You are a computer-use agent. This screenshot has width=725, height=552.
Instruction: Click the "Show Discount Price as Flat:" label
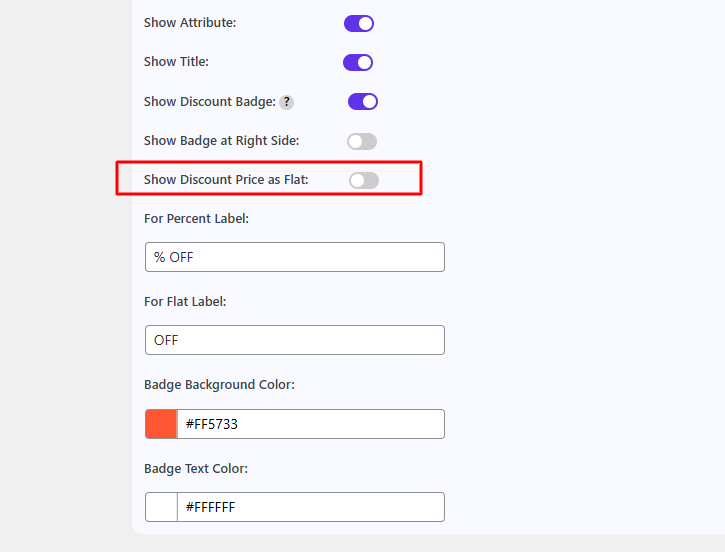click(226, 180)
